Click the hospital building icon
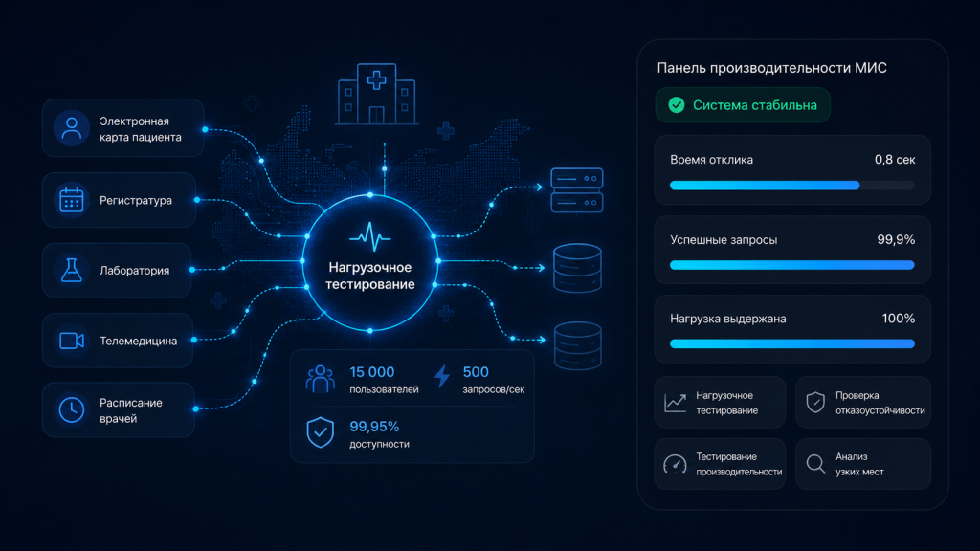980x551 pixels. 376,94
